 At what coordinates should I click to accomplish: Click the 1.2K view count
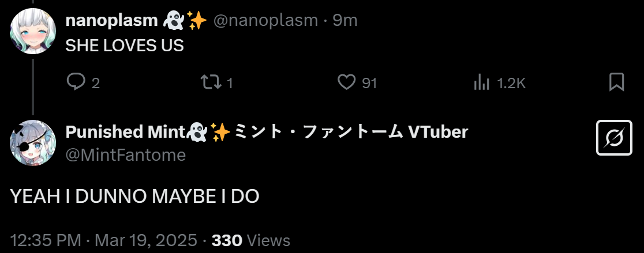[511, 83]
